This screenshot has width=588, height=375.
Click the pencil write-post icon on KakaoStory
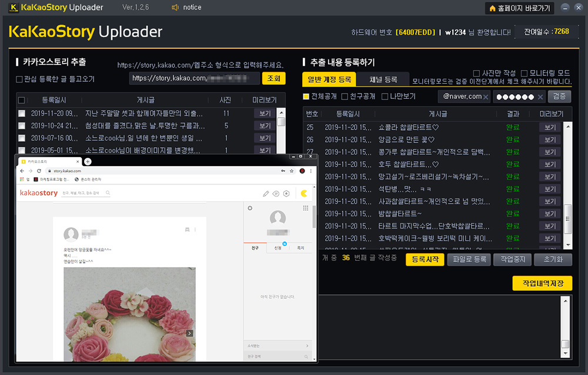(266, 193)
